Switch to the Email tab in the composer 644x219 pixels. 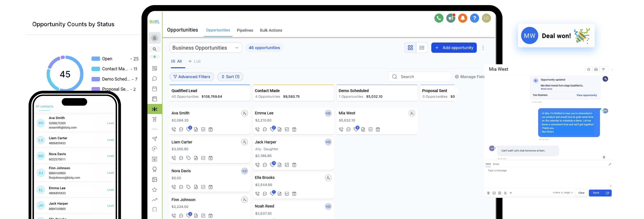(x=496, y=164)
